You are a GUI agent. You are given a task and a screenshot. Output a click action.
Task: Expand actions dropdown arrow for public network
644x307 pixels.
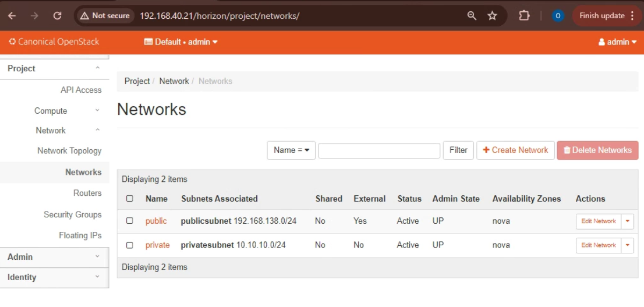(x=628, y=221)
